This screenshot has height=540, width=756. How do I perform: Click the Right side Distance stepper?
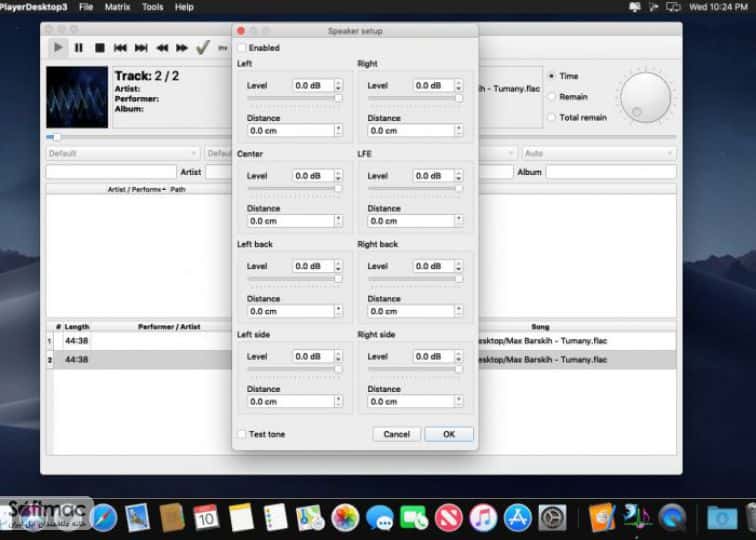[x=459, y=401]
